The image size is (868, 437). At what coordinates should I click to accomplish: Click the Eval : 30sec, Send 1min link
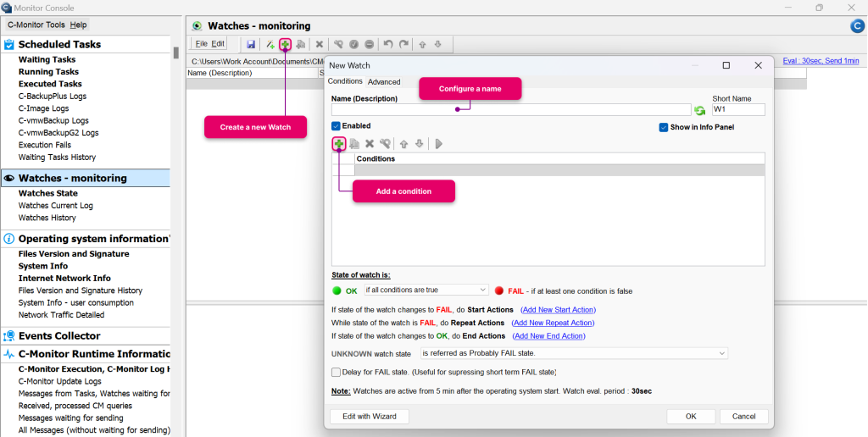821,61
